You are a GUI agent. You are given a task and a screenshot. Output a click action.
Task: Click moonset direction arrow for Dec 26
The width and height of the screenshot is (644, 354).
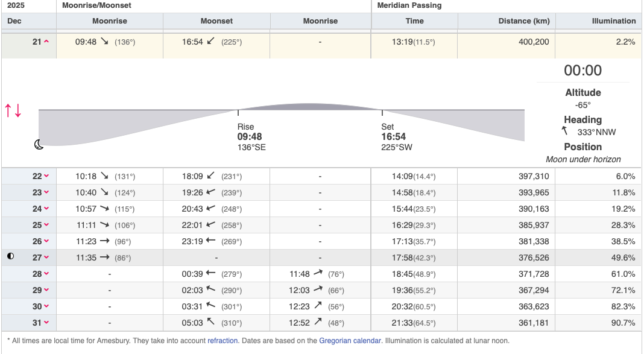[210, 241]
